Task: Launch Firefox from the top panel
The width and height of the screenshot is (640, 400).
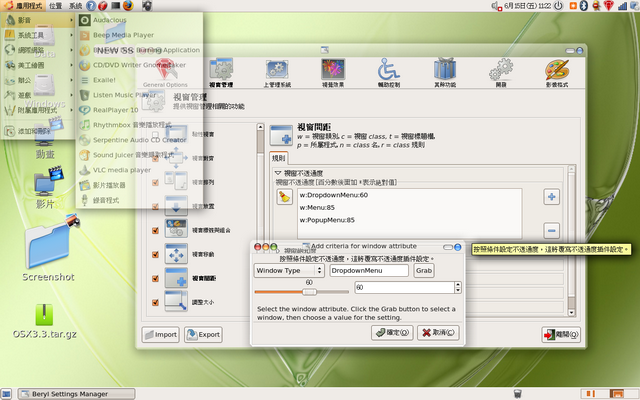Action: pyautogui.click(x=128, y=5)
